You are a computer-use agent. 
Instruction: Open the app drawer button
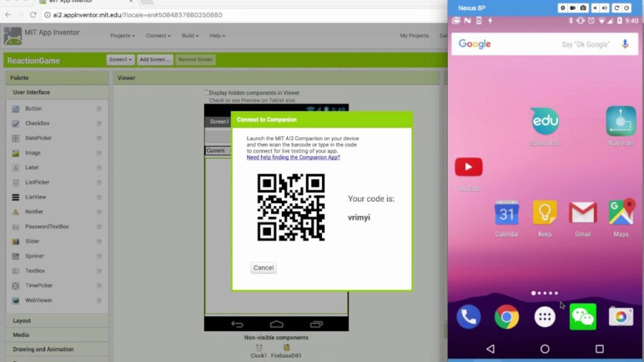(x=545, y=317)
